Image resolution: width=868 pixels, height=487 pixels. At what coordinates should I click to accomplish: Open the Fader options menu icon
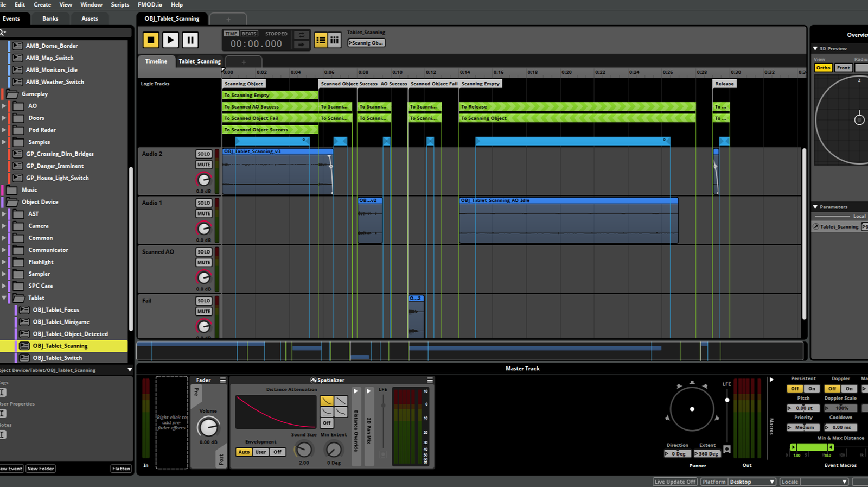pos(222,380)
